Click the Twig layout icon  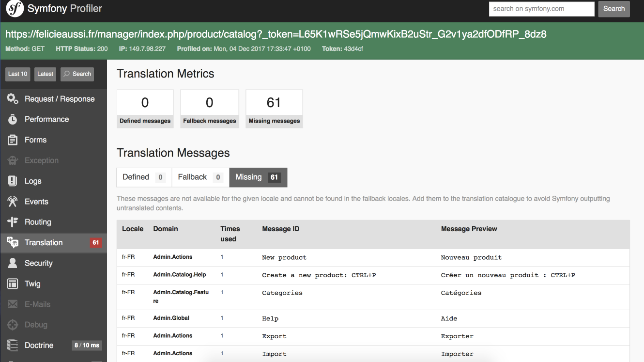point(13,284)
